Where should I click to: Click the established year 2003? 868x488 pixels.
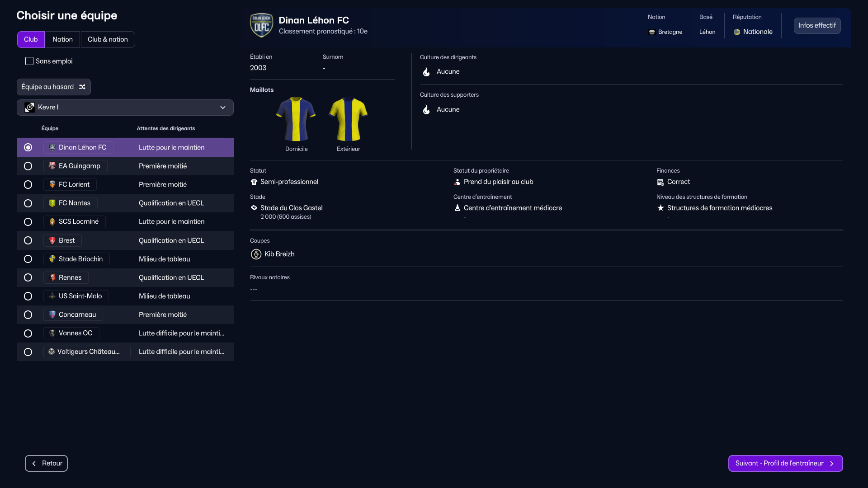pyautogui.click(x=258, y=68)
